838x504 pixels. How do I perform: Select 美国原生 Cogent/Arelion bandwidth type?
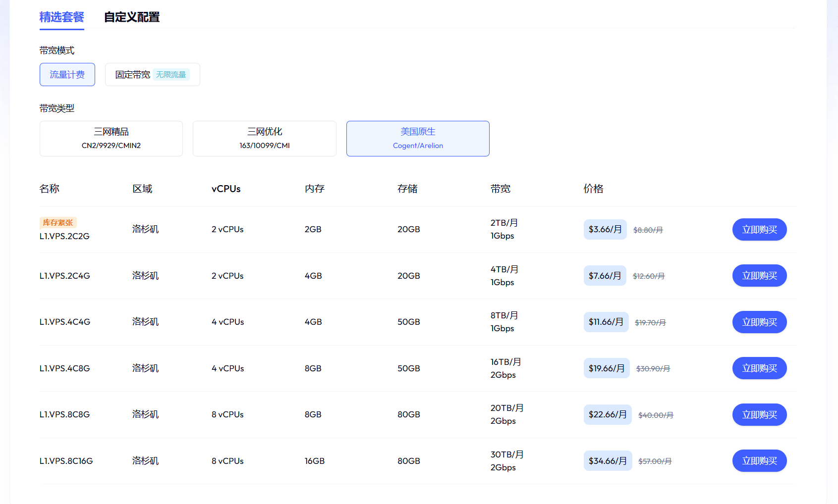tap(418, 139)
